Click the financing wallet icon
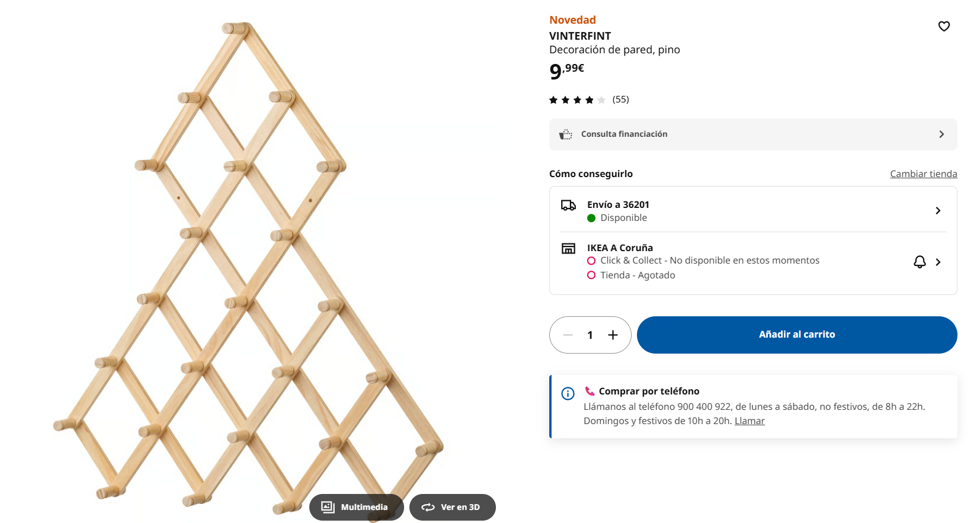 (x=566, y=134)
